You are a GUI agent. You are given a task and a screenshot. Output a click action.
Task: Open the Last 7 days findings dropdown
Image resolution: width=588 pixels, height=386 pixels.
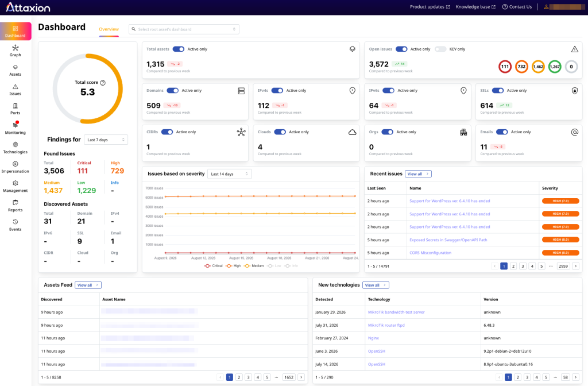[x=106, y=140]
